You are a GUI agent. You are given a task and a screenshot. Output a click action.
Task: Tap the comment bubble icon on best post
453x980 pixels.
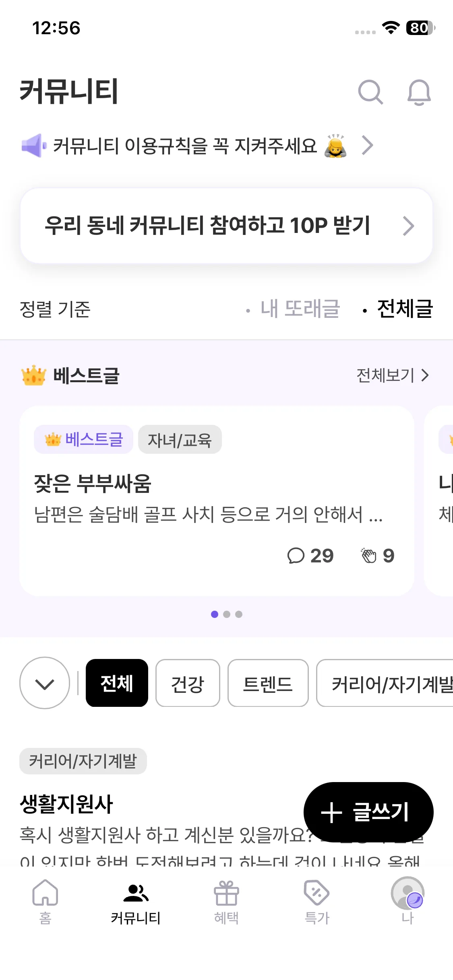click(x=296, y=556)
